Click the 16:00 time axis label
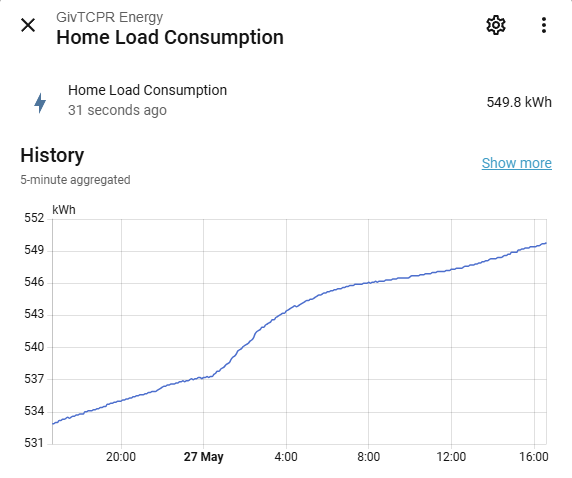The image size is (572, 478). point(534,457)
